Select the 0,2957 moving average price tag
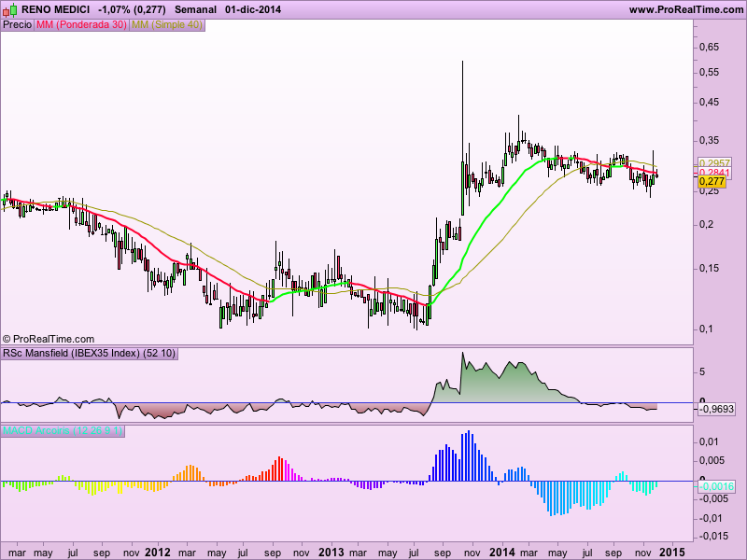Image resolution: width=747 pixels, height=560 pixels. tap(714, 162)
